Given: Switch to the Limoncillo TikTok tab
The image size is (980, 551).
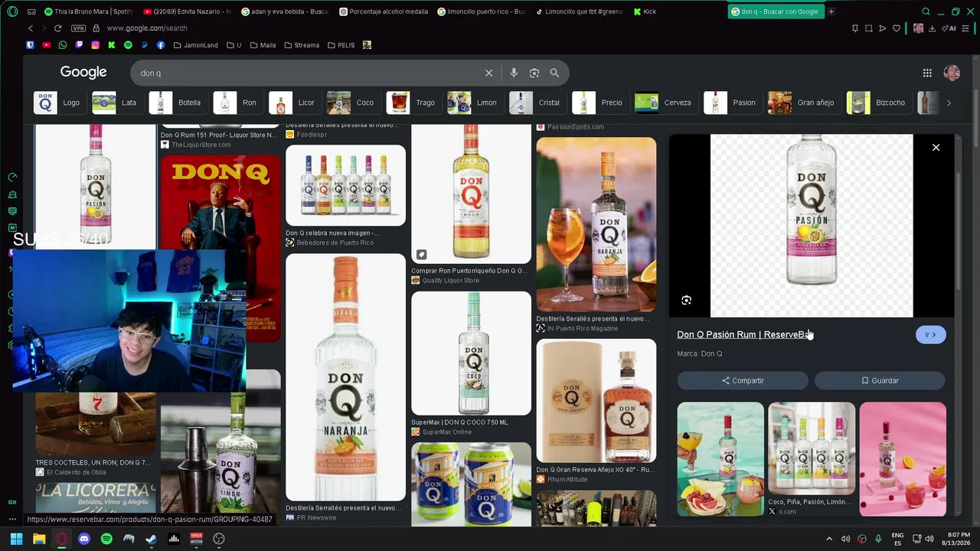Looking at the screenshot, I should pos(580,11).
